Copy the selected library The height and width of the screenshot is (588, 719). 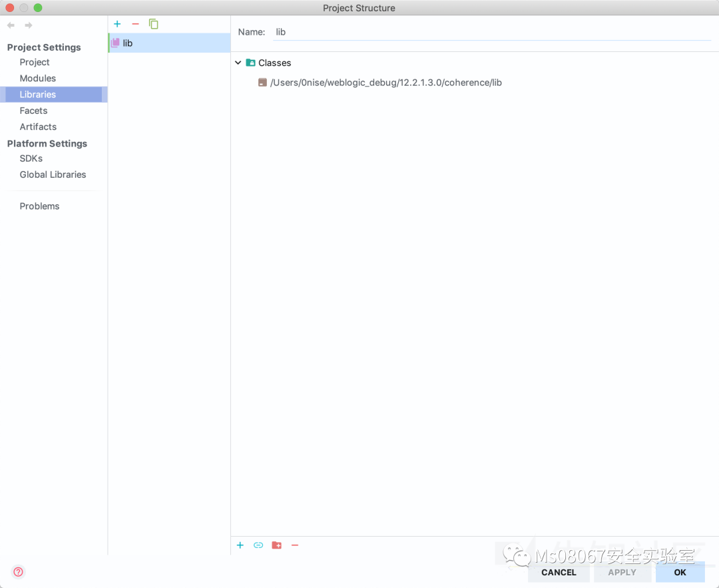tap(154, 24)
